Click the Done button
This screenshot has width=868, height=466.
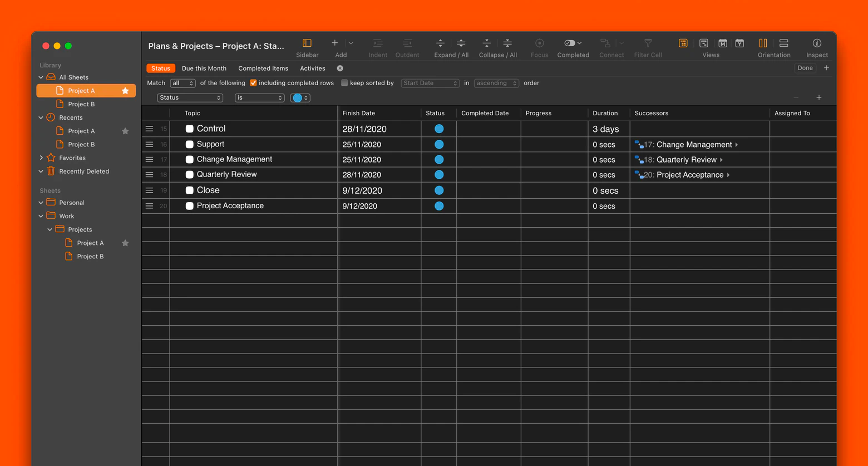coord(805,68)
